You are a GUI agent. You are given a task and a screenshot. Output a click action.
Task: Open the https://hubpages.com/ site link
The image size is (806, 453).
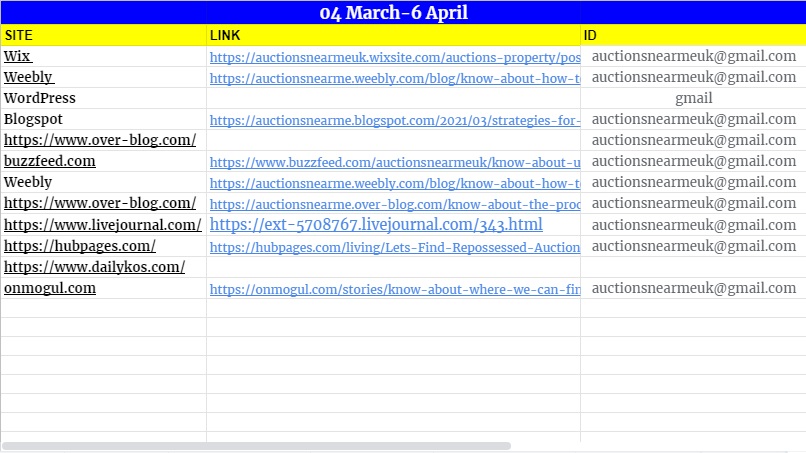pos(80,246)
